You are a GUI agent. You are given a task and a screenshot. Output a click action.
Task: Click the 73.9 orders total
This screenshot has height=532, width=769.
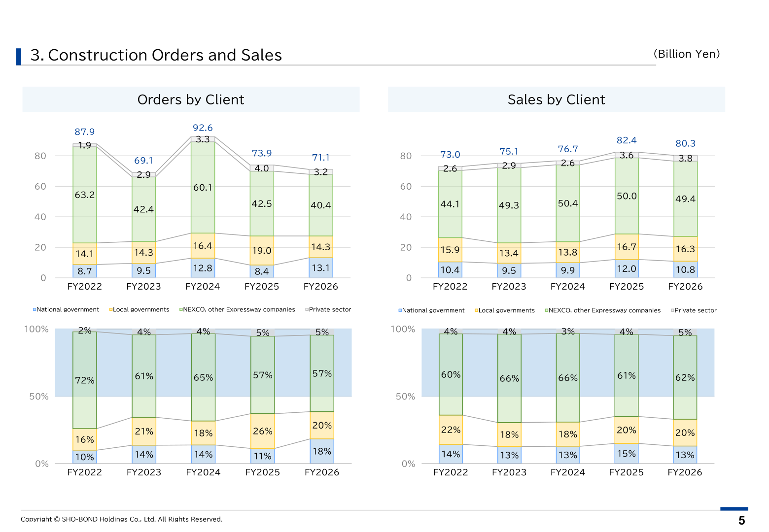(262, 153)
